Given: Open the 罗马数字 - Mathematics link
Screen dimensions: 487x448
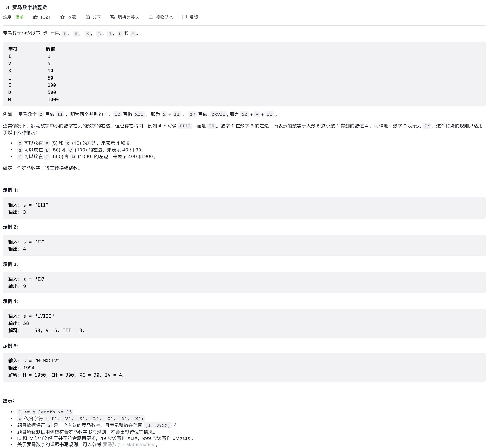Looking at the screenshot, I should pos(128,444).
